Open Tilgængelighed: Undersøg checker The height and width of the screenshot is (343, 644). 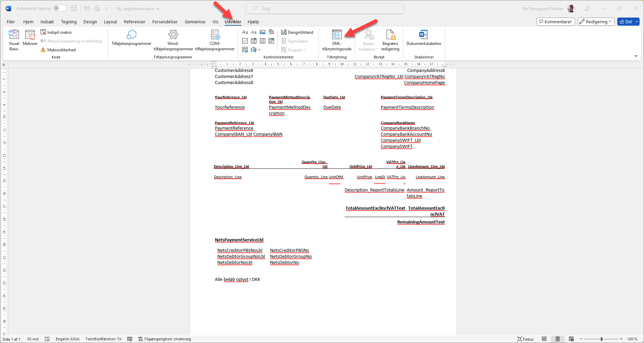coord(165,339)
